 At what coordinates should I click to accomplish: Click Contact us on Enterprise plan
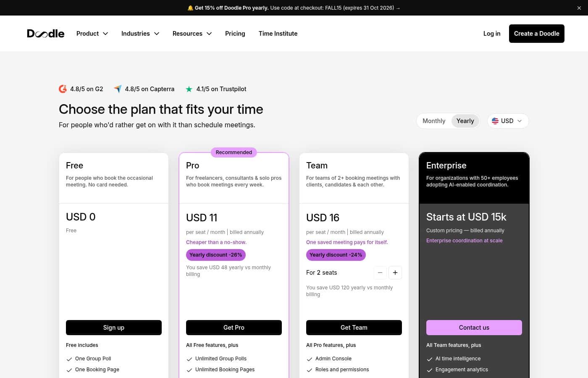point(474,328)
